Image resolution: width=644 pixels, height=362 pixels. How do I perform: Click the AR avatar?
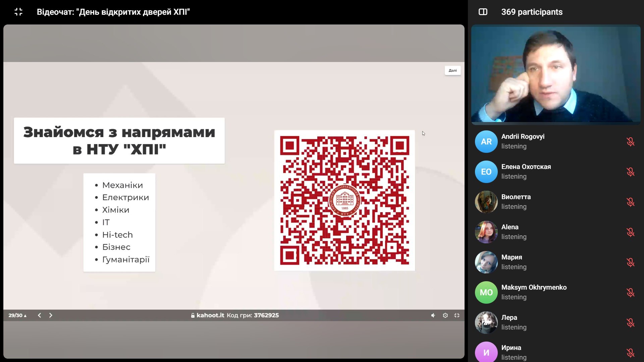pos(486,141)
